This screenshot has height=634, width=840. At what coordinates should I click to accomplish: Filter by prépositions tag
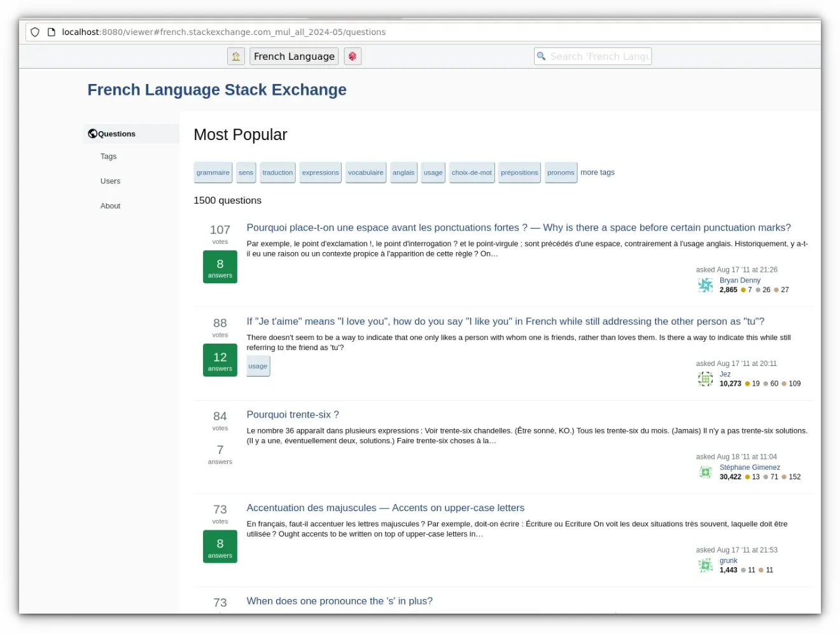[x=519, y=173]
